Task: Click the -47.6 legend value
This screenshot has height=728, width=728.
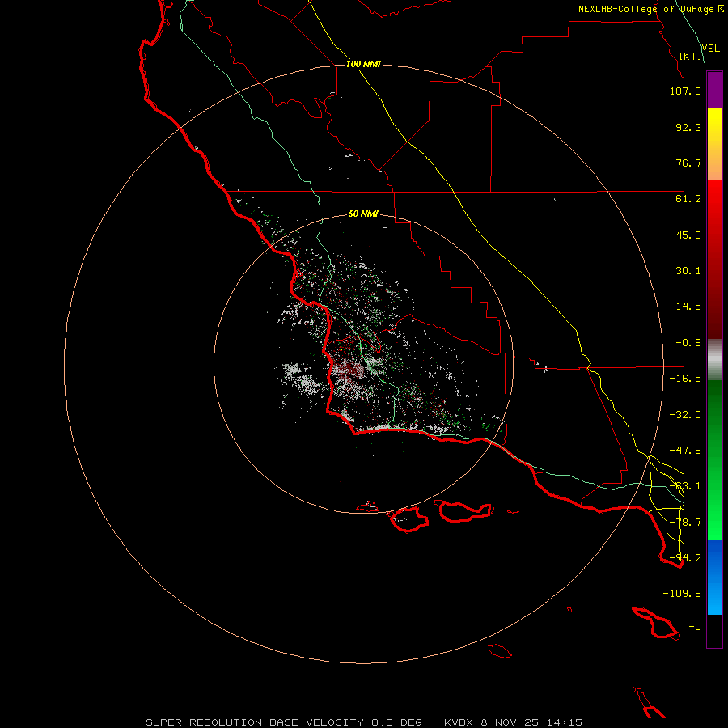Action: point(685,451)
